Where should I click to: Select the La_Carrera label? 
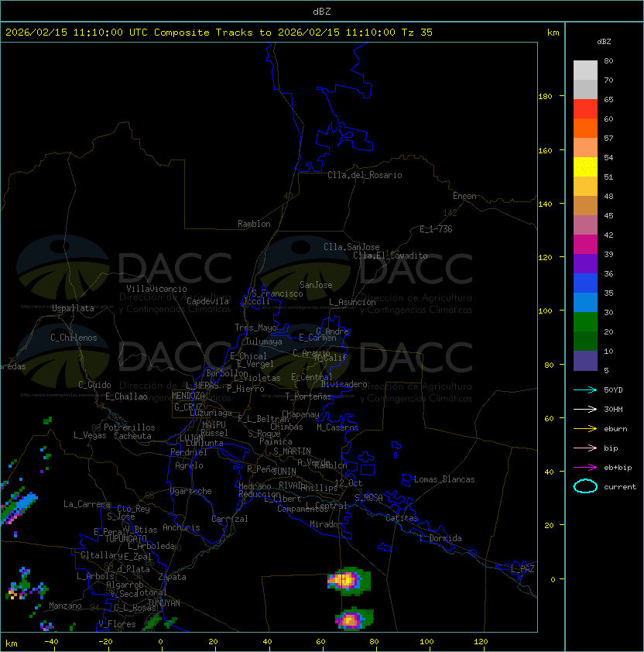(x=87, y=504)
